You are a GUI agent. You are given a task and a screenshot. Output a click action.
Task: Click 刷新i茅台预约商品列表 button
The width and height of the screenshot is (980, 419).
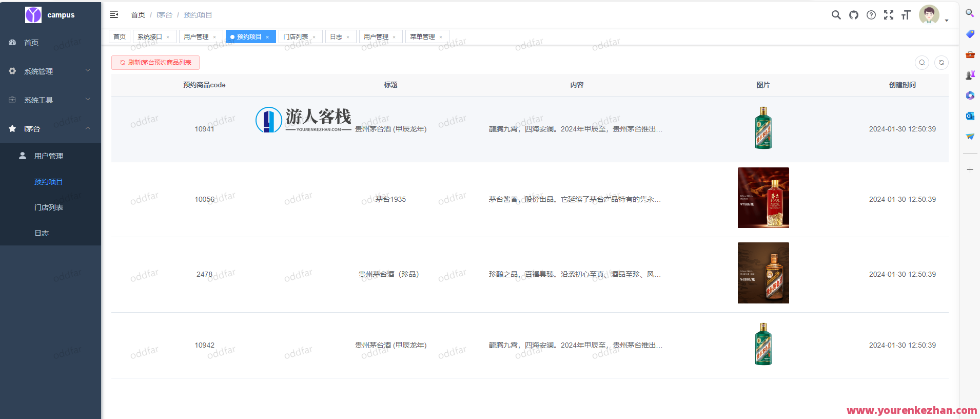click(x=155, y=62)
